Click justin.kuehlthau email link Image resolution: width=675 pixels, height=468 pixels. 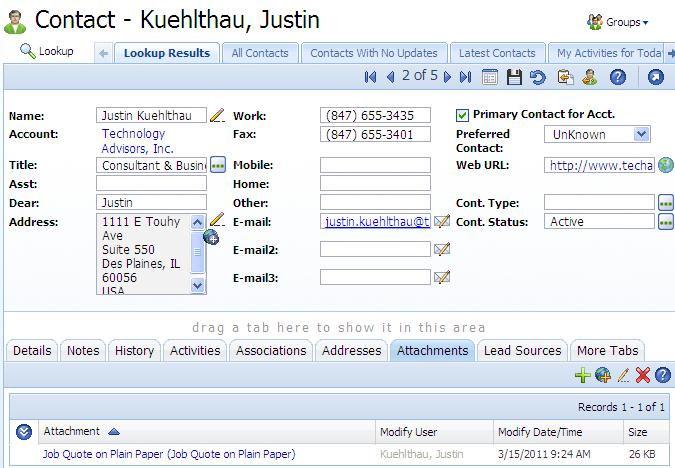tap(377, 221)
